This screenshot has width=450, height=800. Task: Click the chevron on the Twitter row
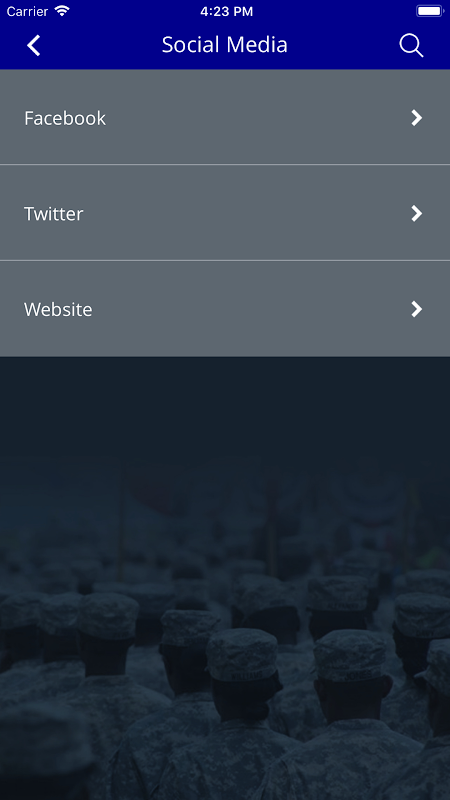click(x=417, y=213)
